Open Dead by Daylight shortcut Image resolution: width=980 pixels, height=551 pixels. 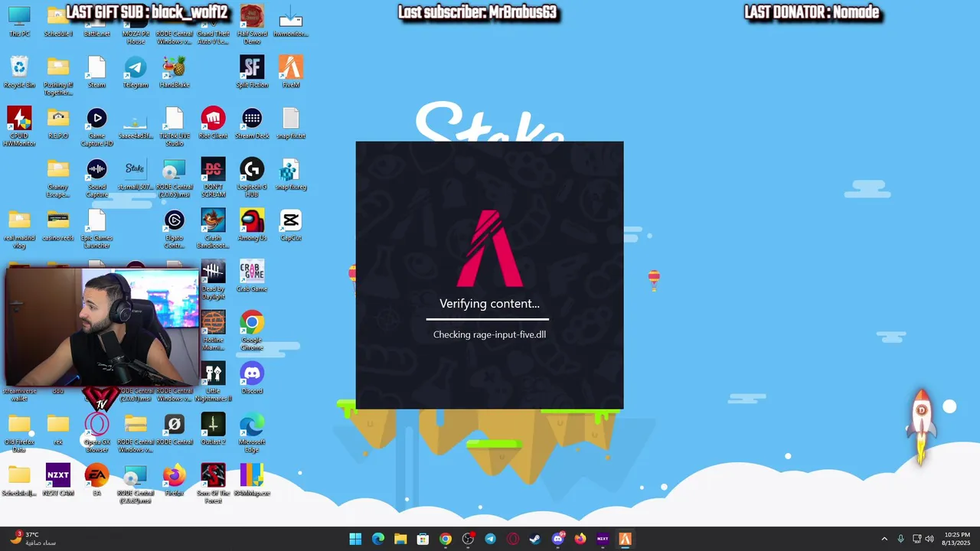coord(213,279)
